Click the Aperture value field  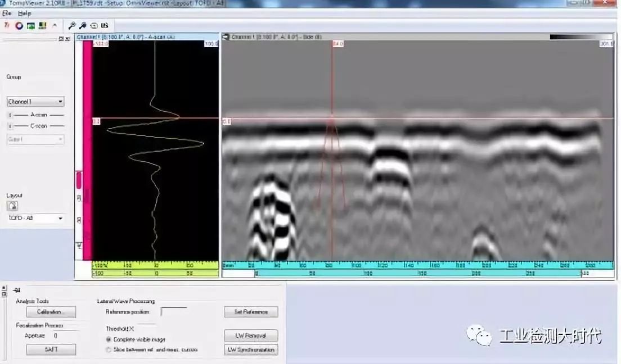(65, 335)
